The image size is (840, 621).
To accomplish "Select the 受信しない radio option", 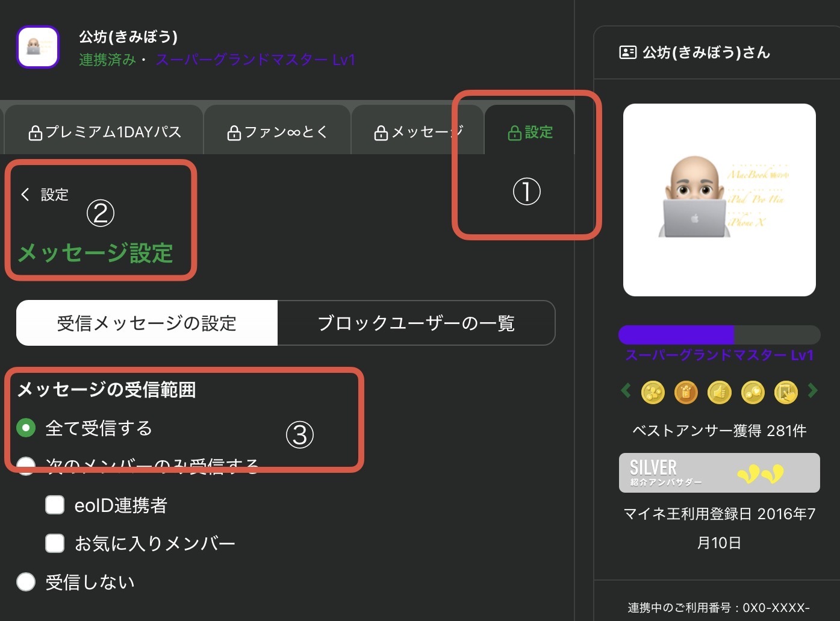I will point(26,582).
